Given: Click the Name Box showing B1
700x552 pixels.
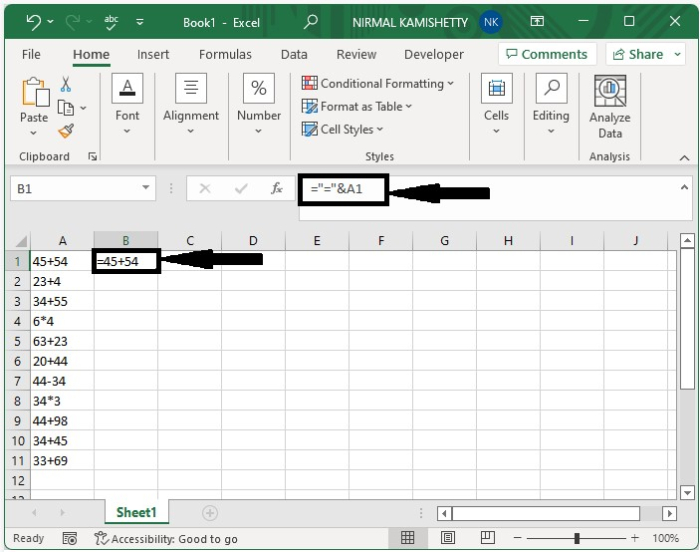Looking at the screenshot, I should point(75,188).
